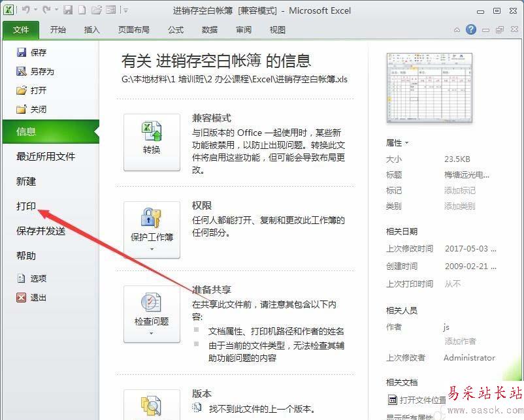
Task: Click the 兼容模式 heading
Action: 212,118
